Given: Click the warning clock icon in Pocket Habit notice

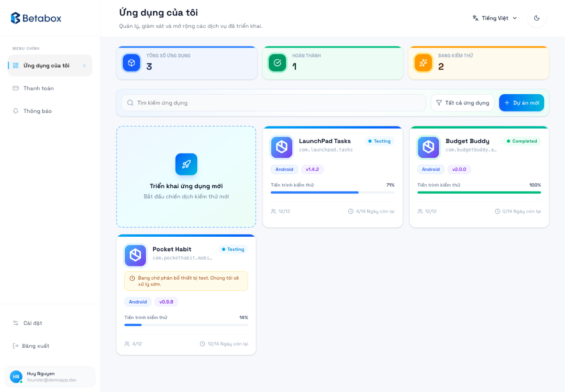Looking at the screenshot, I should click(132, 278).
